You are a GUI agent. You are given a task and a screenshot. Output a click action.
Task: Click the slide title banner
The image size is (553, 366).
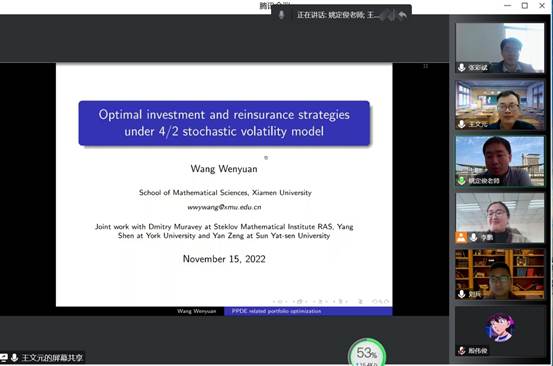224,123
